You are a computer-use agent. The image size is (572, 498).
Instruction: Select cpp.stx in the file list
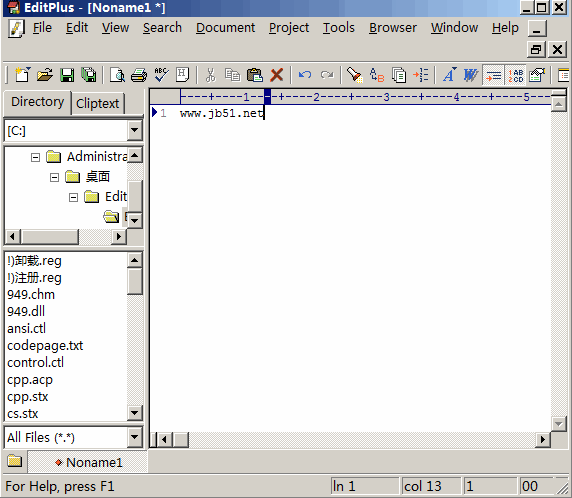(x=27, y=397)
